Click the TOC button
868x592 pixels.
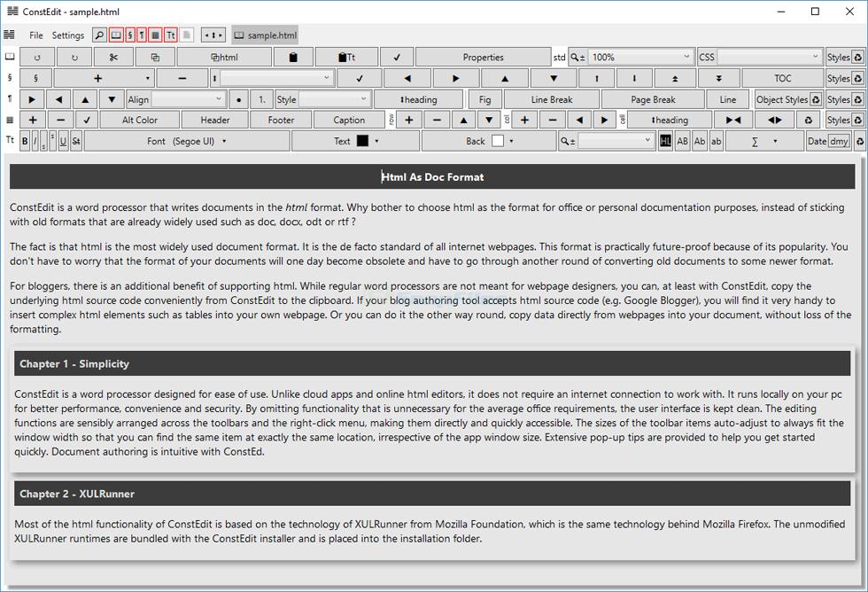[782, 78]
